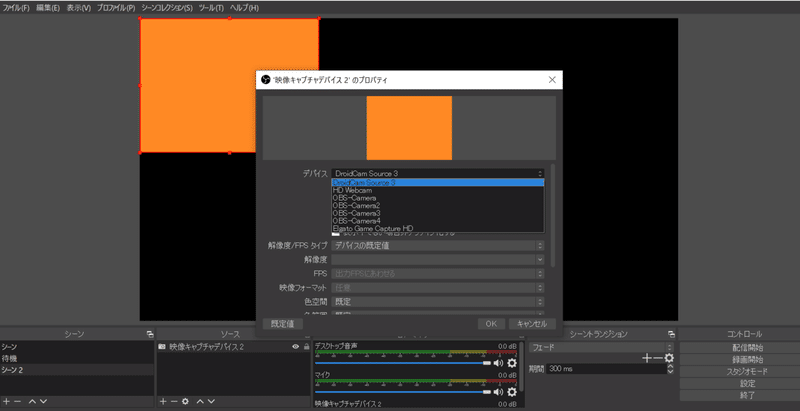Click 既定値 defaults button

click(x=283, y=324)
